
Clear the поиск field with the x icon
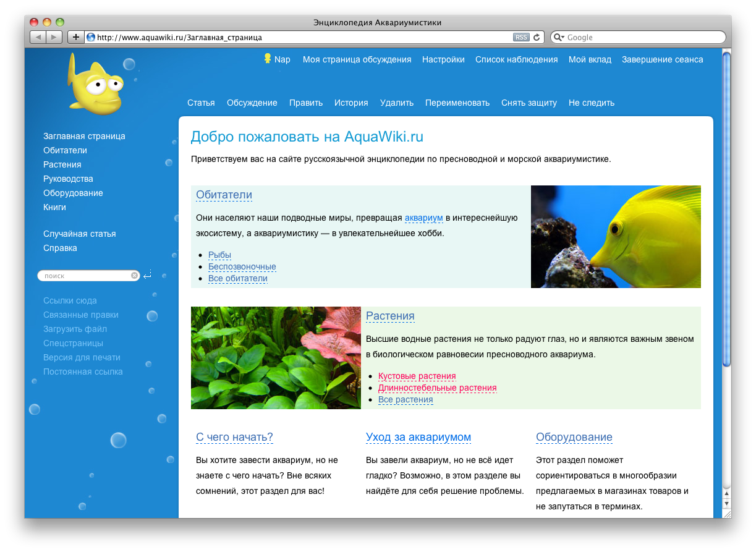point(134,275)
